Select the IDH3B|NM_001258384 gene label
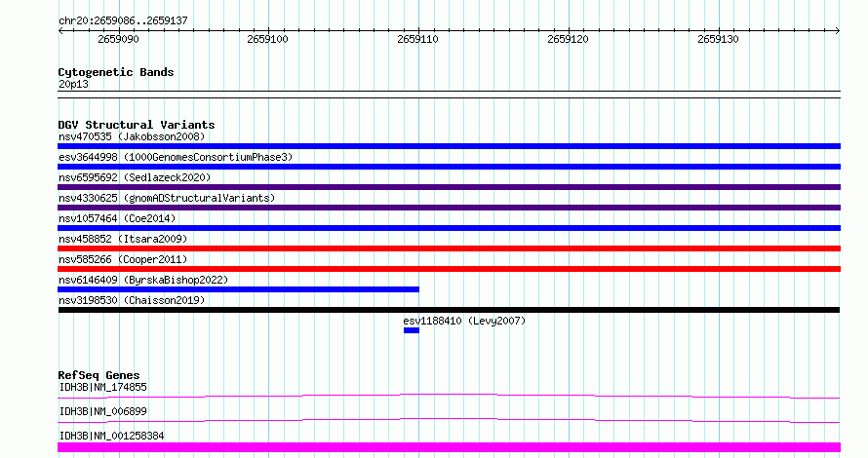 click(111, 436)
